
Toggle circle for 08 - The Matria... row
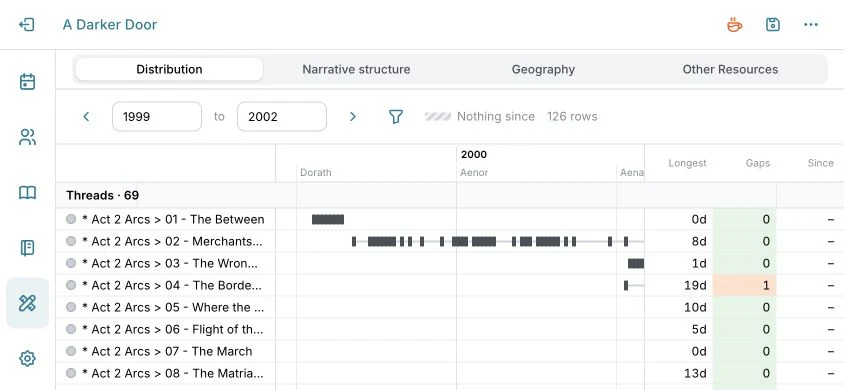(71, 373)
